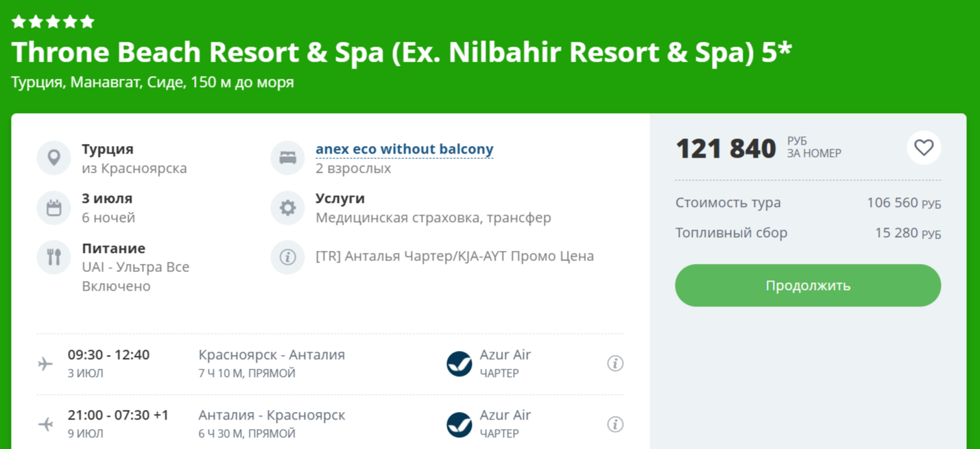Viewport: 980px width, 449px height.
Task: Click the fork and knife Питание icon
Action: pyautogui.click(x=53, y=257)
